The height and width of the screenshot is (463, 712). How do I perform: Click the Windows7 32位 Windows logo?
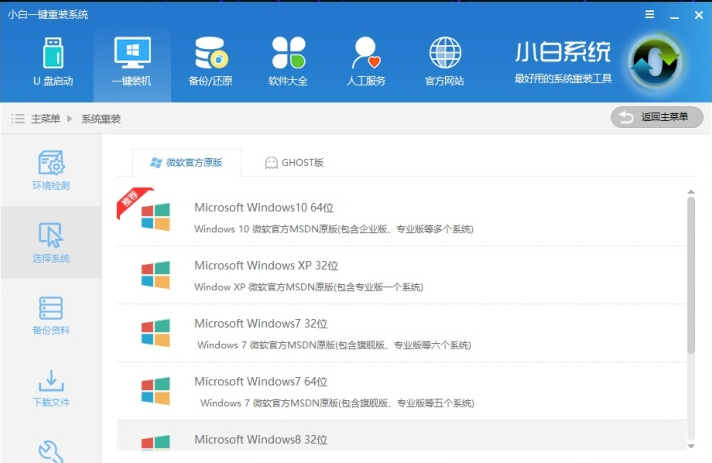155,333
